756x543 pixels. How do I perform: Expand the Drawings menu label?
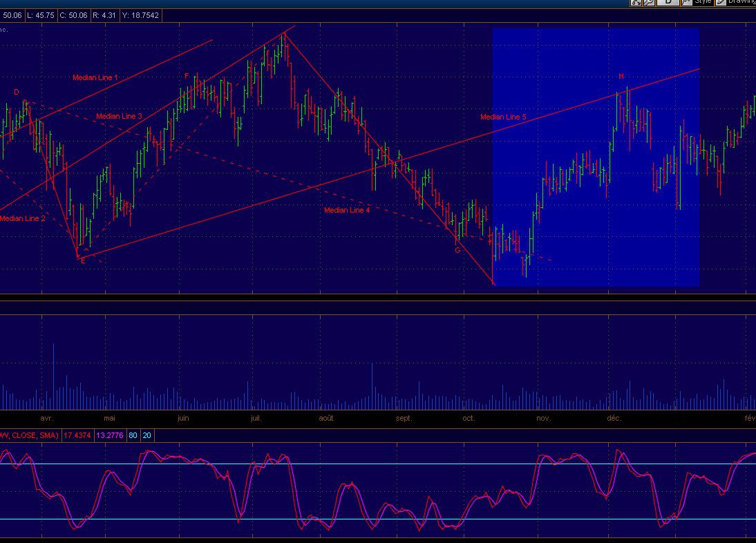741,2
